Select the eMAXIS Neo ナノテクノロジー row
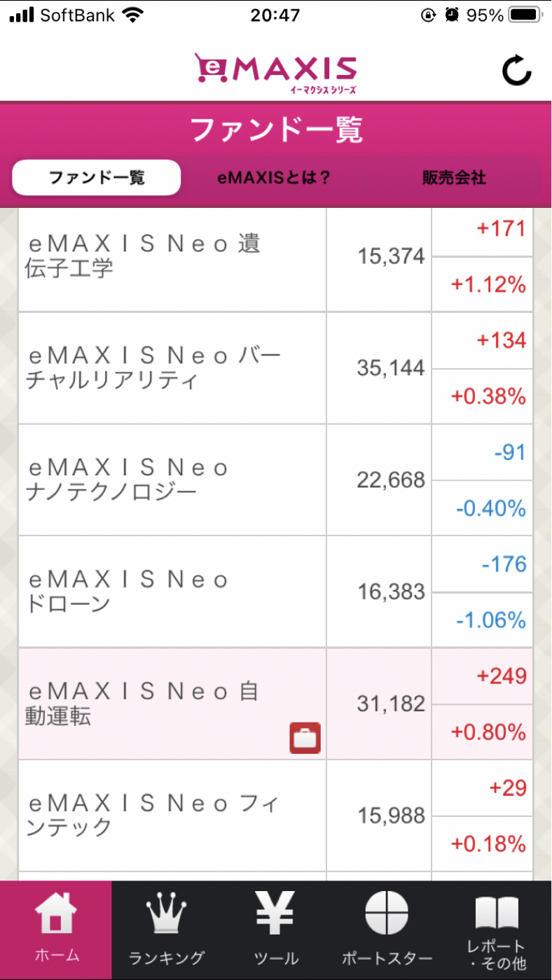Screen dimensions: 552x980 tap(128, 480)
